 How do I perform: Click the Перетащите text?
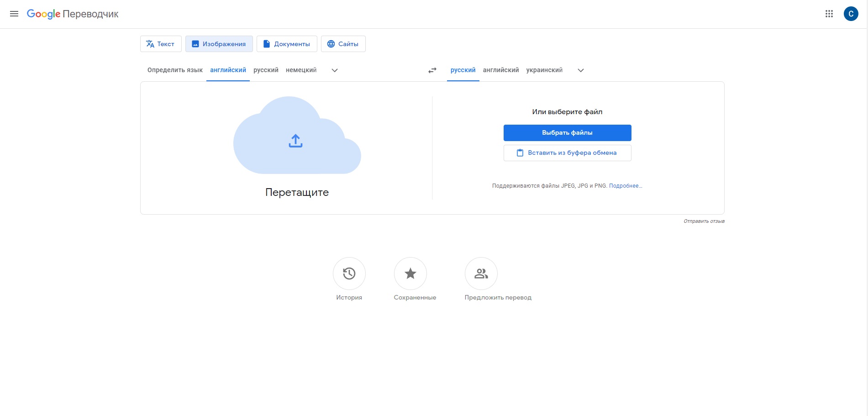(297, 192)
